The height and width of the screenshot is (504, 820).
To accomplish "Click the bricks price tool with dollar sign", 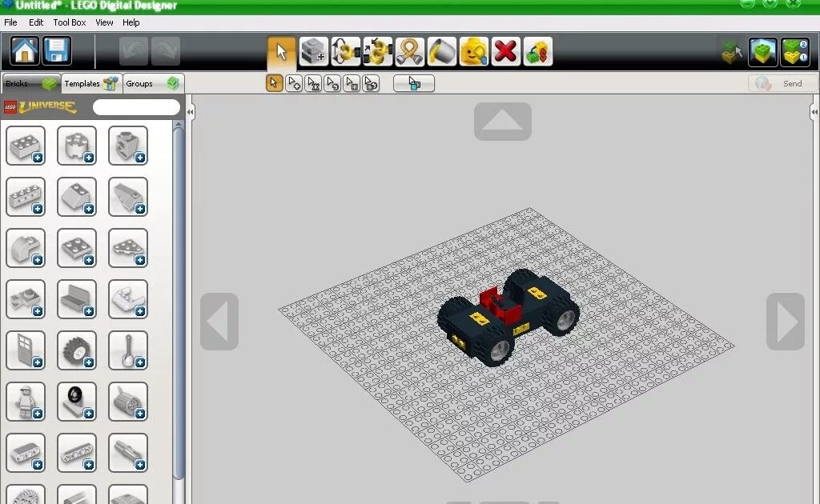I will click(537, 52).
